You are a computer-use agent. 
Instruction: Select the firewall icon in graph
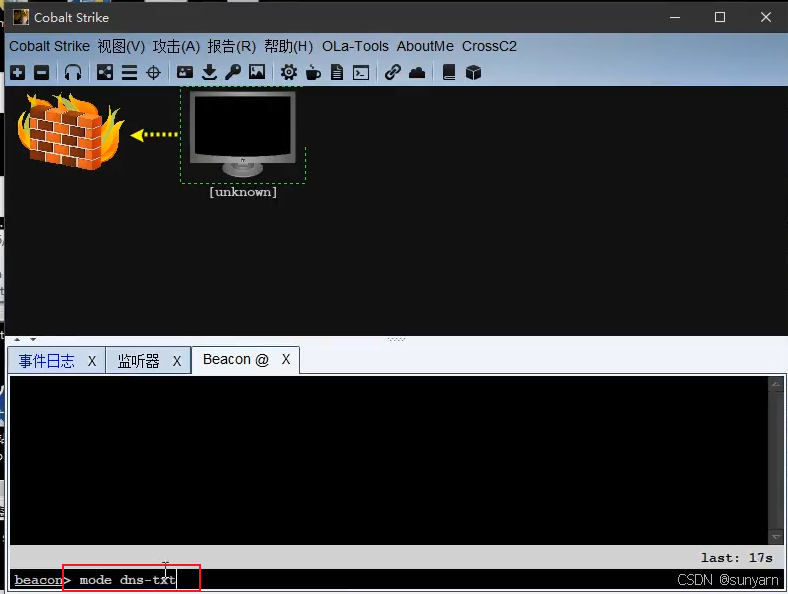click(x=70, y=132)
